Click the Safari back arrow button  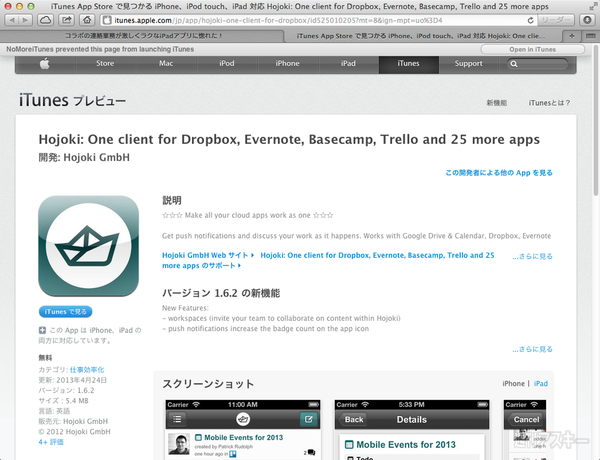[11, 20]
